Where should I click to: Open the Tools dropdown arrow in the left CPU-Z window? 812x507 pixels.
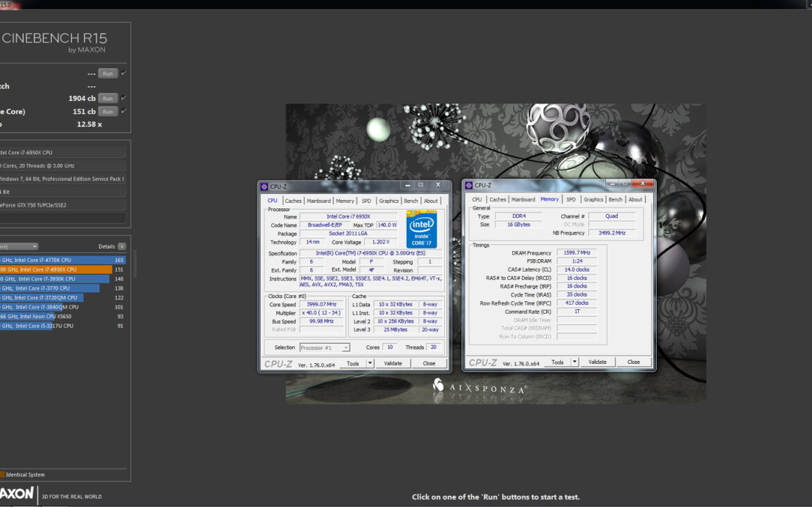tap(370, 363)
